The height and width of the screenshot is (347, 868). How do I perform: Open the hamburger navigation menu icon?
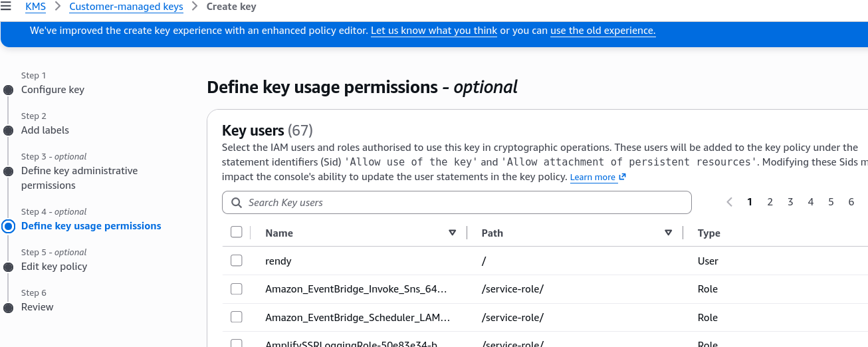tap(6, 7)
